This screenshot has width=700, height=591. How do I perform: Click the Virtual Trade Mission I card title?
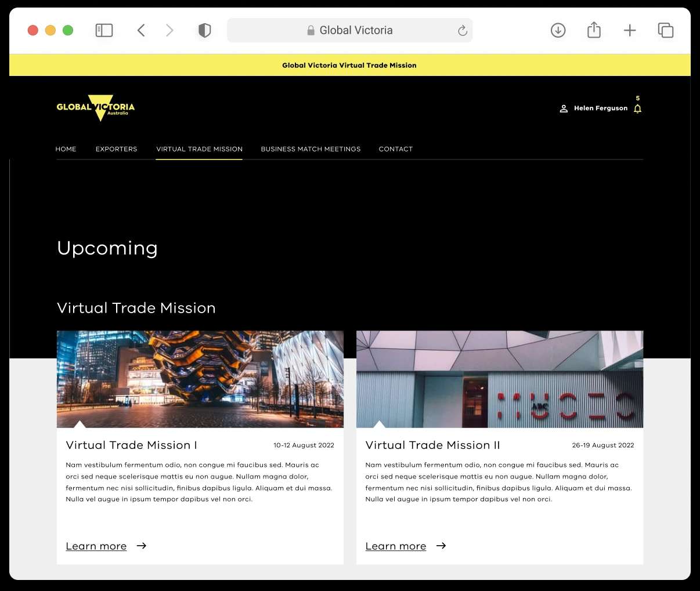point(132,445)
